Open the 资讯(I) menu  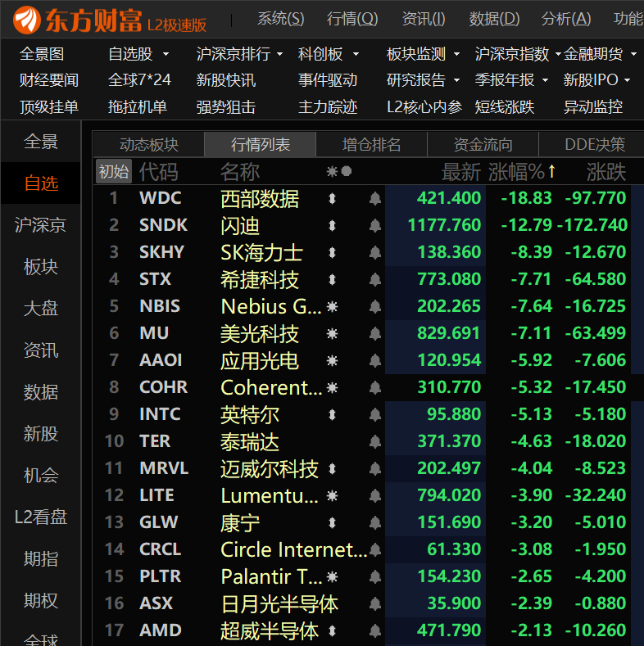point(424,19)
